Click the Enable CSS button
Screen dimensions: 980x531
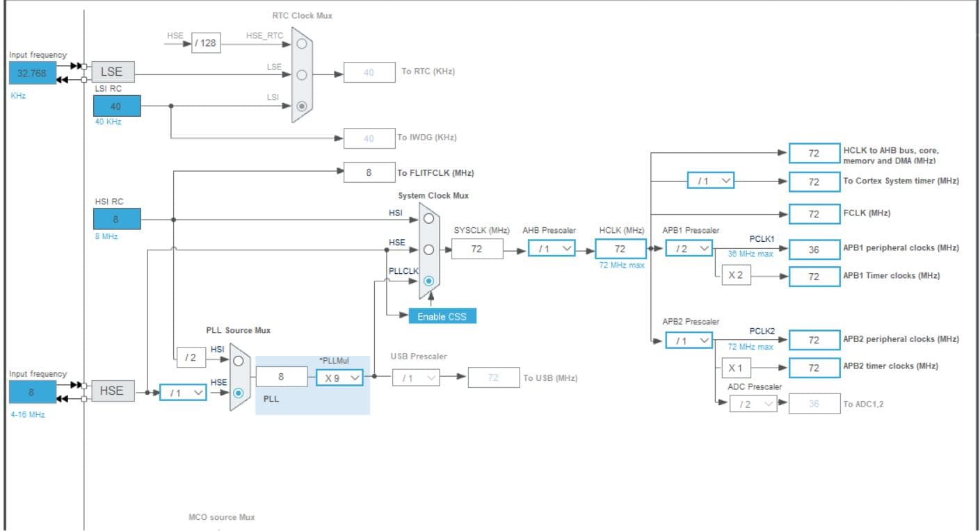442,316
